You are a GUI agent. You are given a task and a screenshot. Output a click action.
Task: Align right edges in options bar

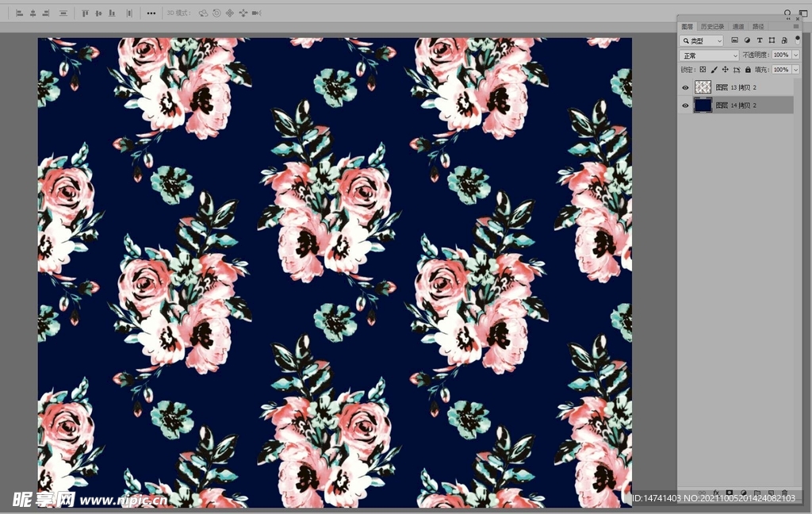(45, 13)
